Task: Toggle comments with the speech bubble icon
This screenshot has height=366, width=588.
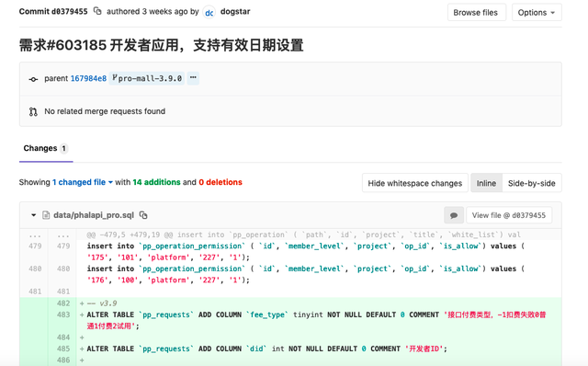Action: 454,215
